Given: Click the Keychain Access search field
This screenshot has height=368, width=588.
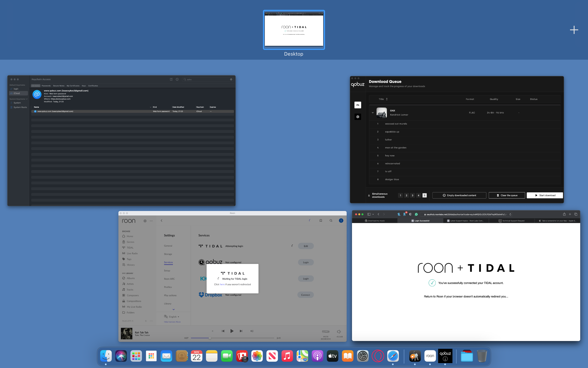Looking at the screenshot, I should [208, 79].
